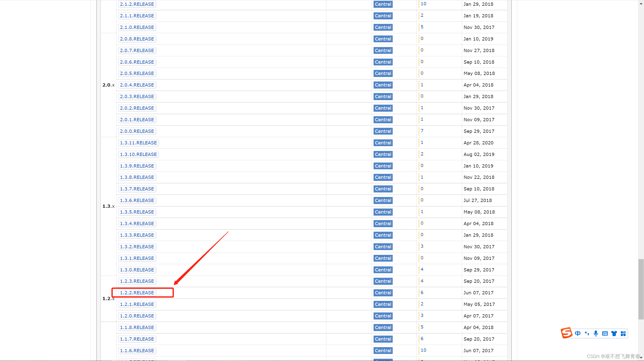
Task: Open the 2.0.4.RELEASE version link
Action: 137,85
